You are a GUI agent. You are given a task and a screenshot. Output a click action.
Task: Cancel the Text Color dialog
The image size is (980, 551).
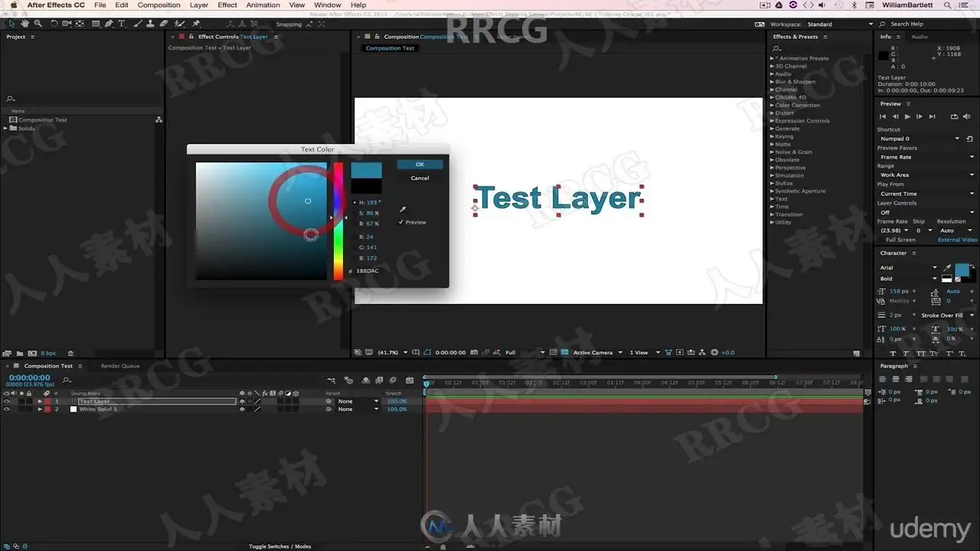pos(420,178)
